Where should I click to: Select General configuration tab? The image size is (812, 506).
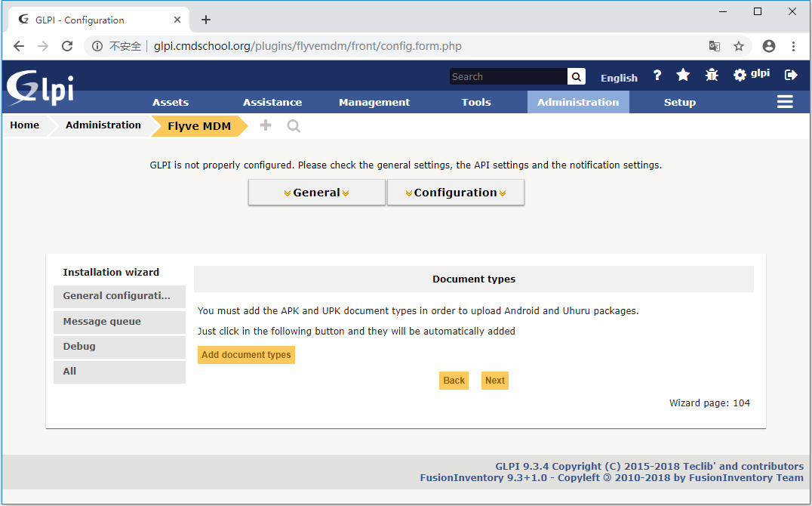119,296
